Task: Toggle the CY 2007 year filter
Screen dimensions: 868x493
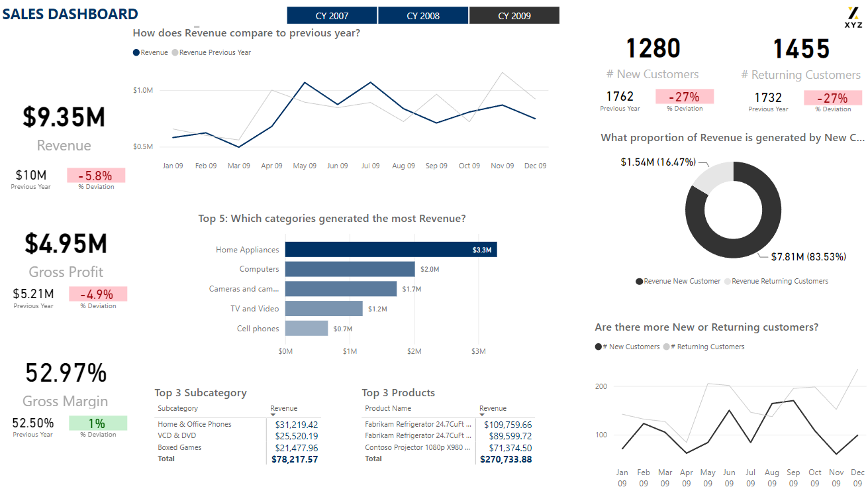Action: point(332,15)
